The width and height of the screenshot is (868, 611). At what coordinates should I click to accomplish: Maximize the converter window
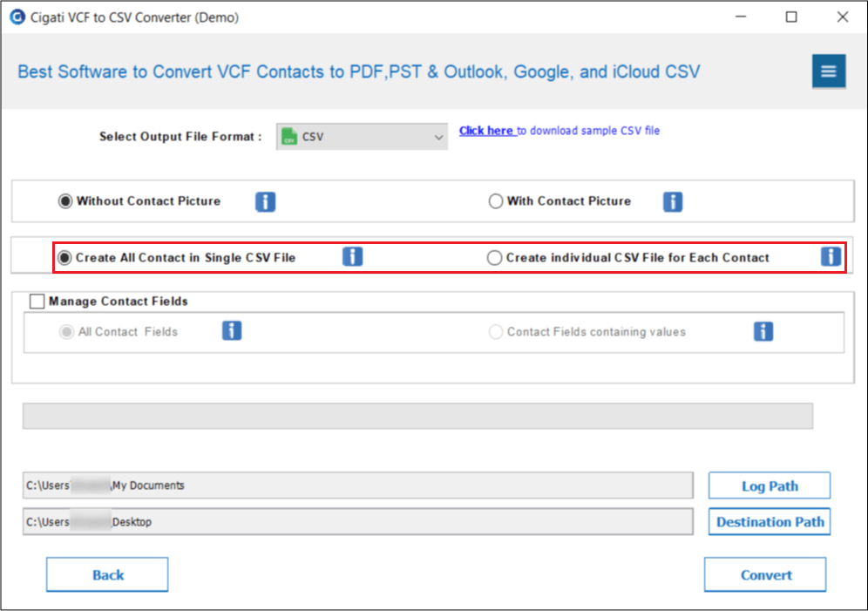point(791,17)
